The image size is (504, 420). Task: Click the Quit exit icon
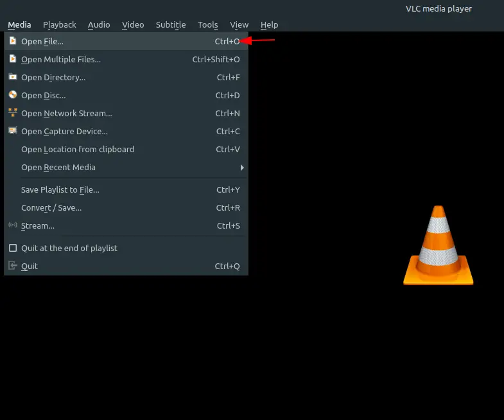(x=13, y=266)
